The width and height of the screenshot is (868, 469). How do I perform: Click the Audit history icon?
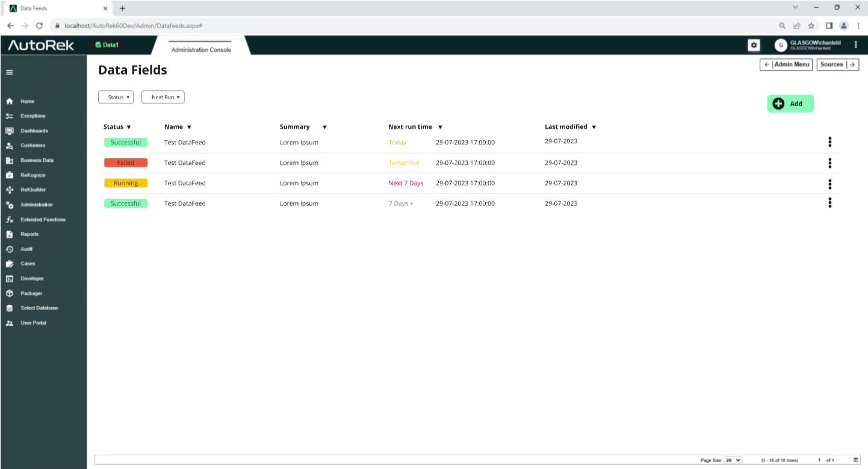point(10,249)
